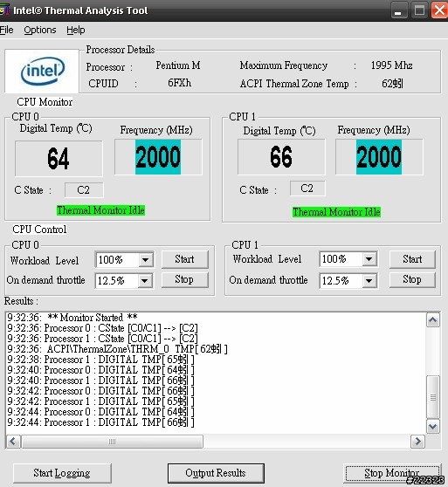Expand CPU 0 On demand throttle dropdown
The width and height of the screenshot is (448, 487).
coord(145,281)
